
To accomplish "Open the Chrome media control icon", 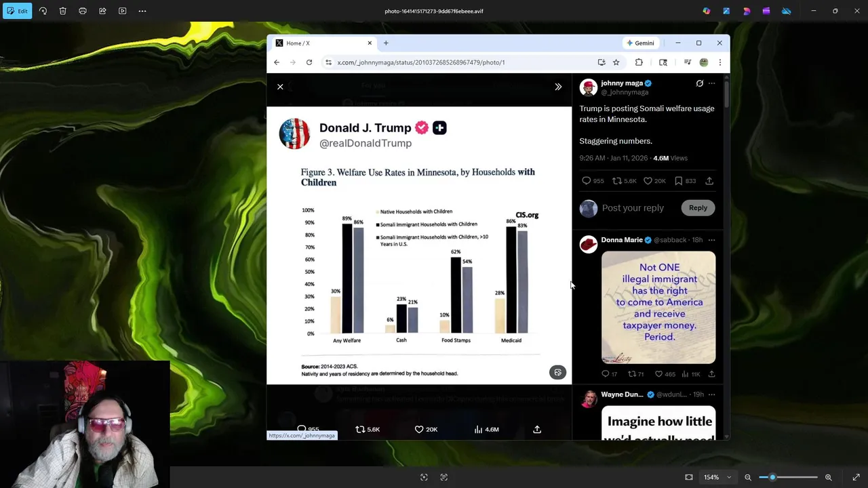I will point(687,62).
